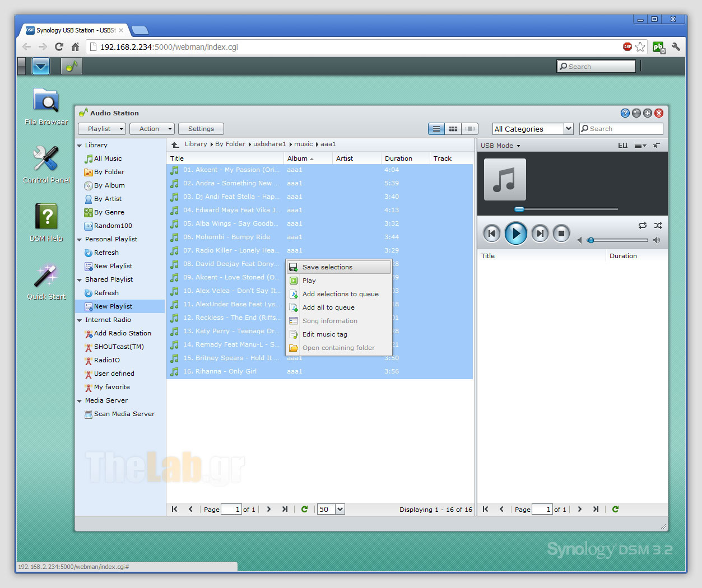Open the Playlist dropdown button
The image size is (702, 588).
(x=102, y=129)
